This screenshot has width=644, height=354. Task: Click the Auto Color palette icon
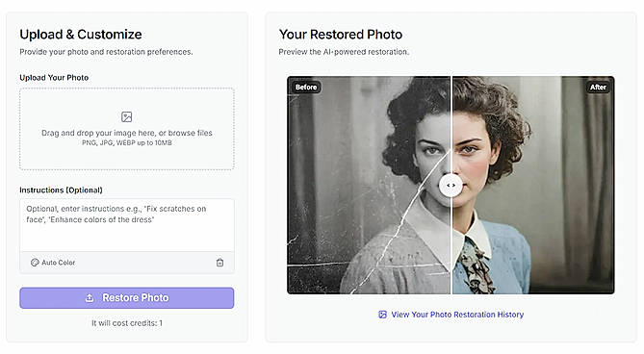pos(35,263)
